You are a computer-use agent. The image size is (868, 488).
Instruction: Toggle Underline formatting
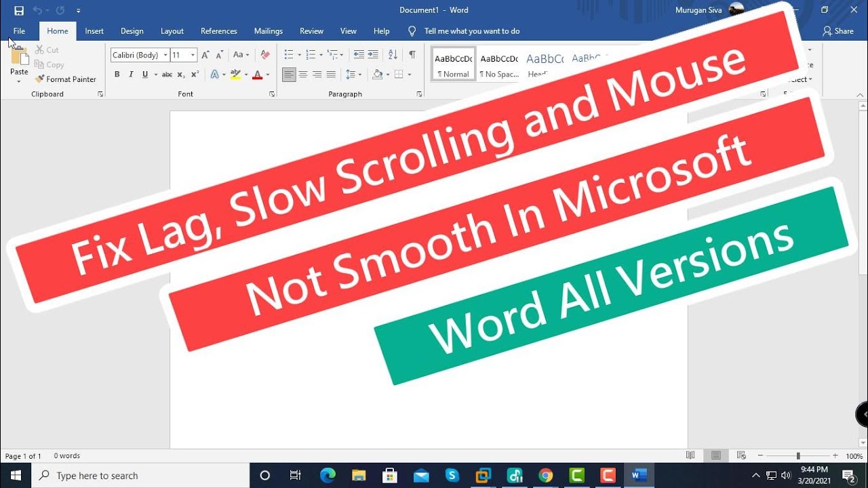(x=144, y=75)
